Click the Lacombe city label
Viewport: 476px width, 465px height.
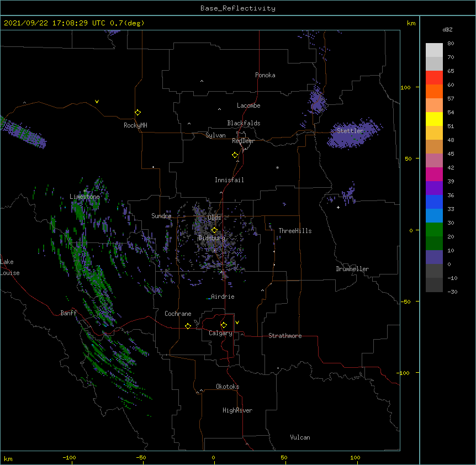point(248,105)
